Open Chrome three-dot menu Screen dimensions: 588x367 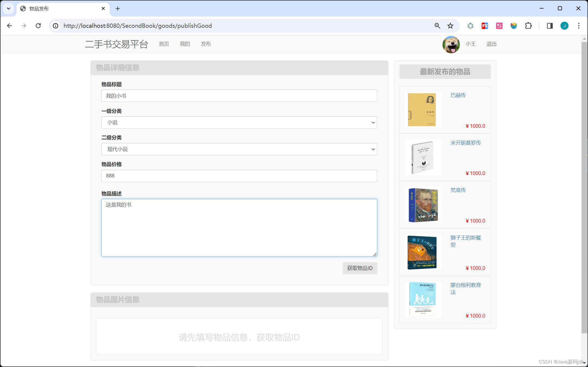(x=579, y=26)
